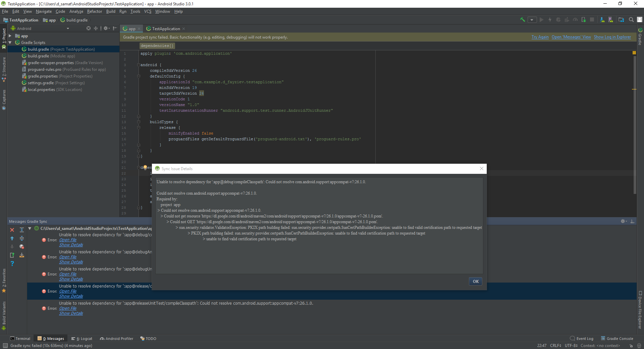This screenshot has height=349, width=644.
Task: Expand the app module tree node
Action: click(10, 36)
